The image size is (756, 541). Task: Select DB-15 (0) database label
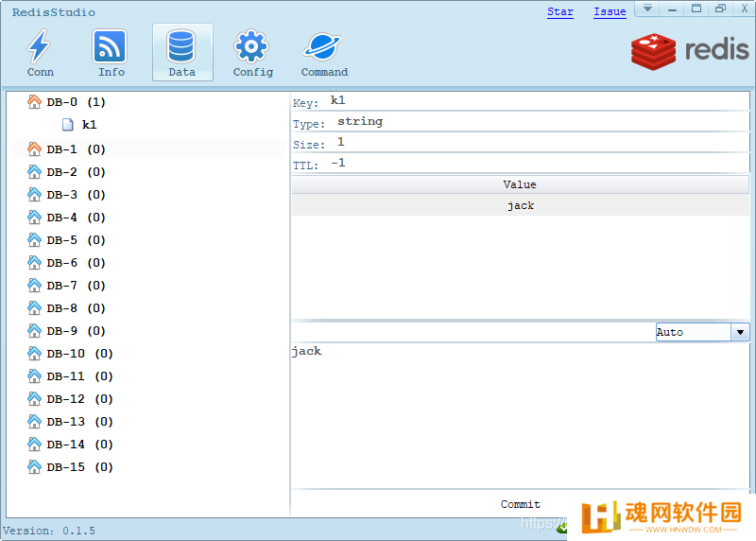pos(79,466)
